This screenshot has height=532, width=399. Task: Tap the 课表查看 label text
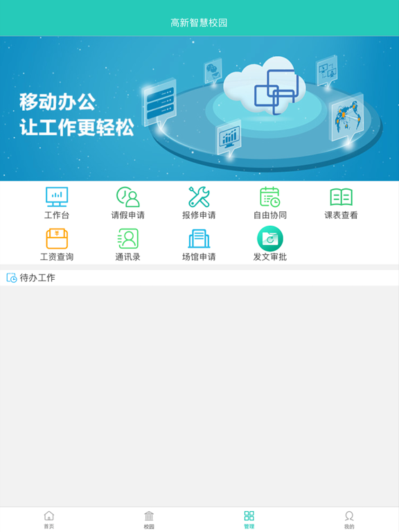(341, 215)
